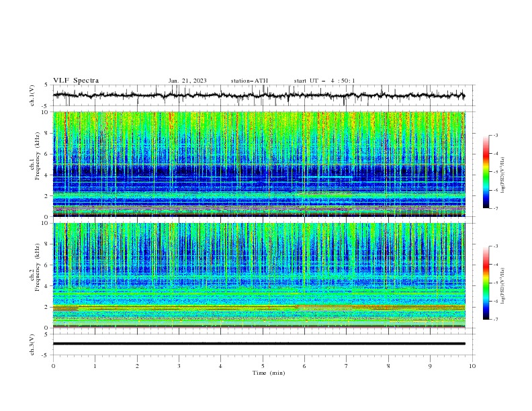The image size is (532, 411).
Task: Click the 'station=ATH' label
Action: click(x=249, y=81)
